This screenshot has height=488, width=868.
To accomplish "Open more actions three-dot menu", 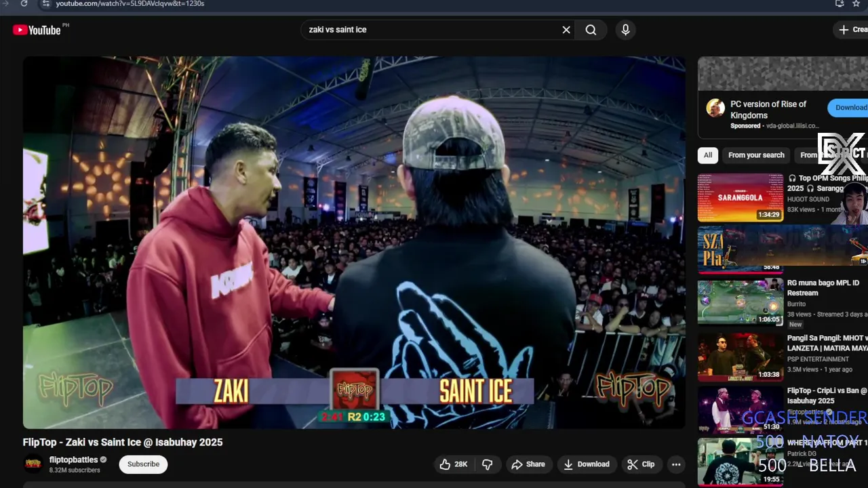I will click(676, 464).
